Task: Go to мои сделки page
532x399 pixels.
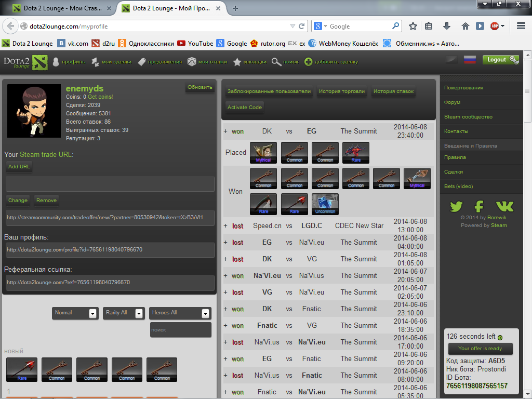Action: click(x=111, y=62)
